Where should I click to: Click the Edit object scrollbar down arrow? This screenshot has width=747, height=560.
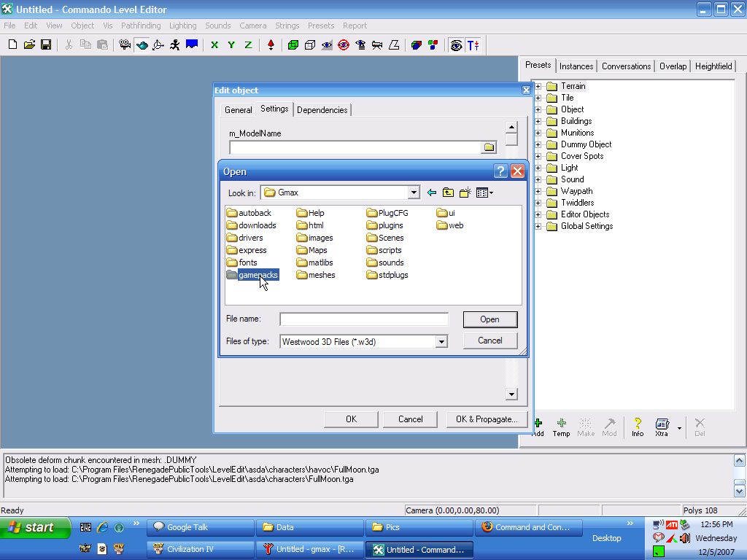(x=511, y=394)
